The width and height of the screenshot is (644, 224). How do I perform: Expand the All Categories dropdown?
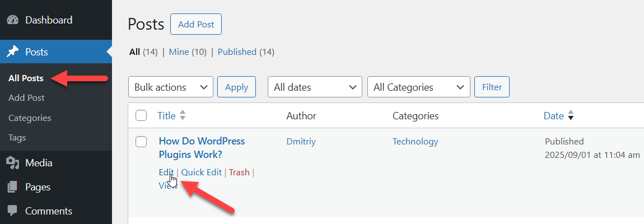coord(419,87)
